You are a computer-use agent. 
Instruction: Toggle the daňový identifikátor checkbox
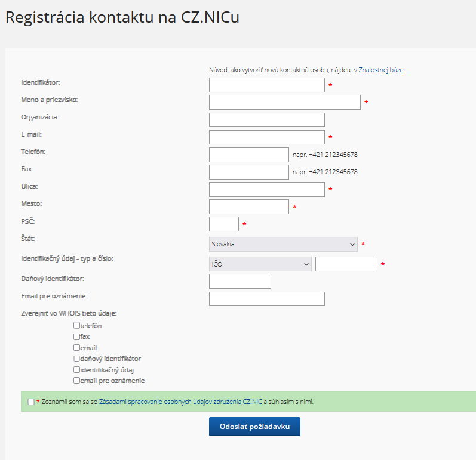(76, 359)
